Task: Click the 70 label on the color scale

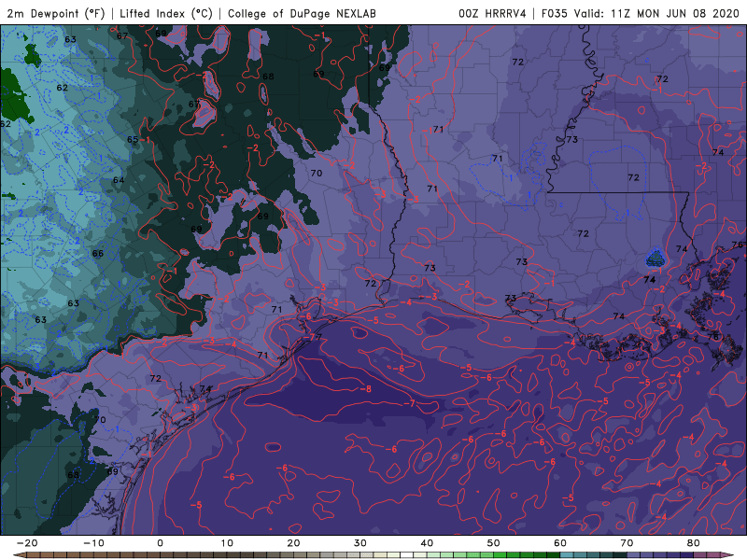Action: click(x=627, y=543)
